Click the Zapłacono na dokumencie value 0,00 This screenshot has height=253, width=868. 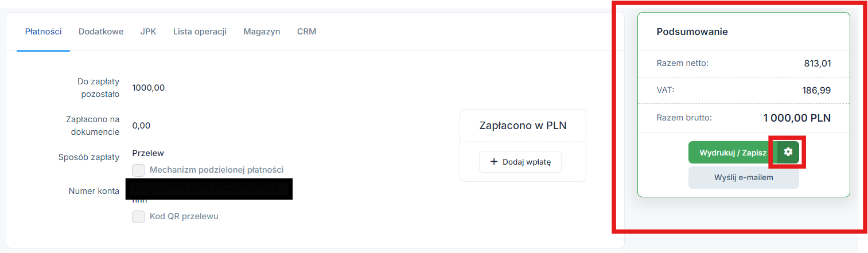[141, 126]
